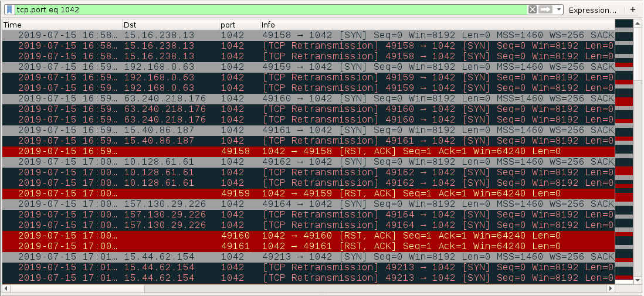
Task: Add a filter button with plus icon
Action: pyautogui.click(x=632, y=9)
